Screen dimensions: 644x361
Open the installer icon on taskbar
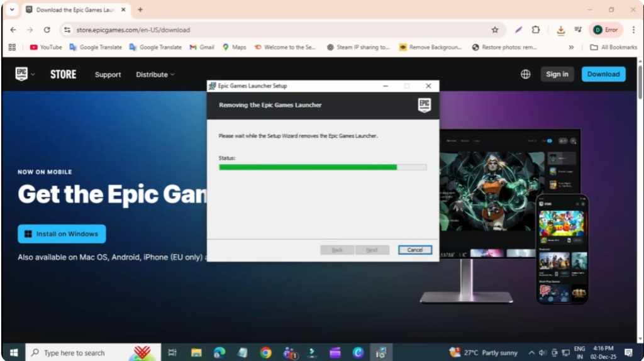coord(381,353)
